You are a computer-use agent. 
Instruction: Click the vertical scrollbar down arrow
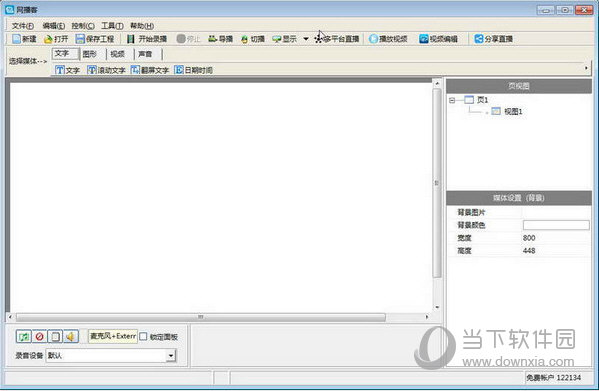[x=437, y=307]
